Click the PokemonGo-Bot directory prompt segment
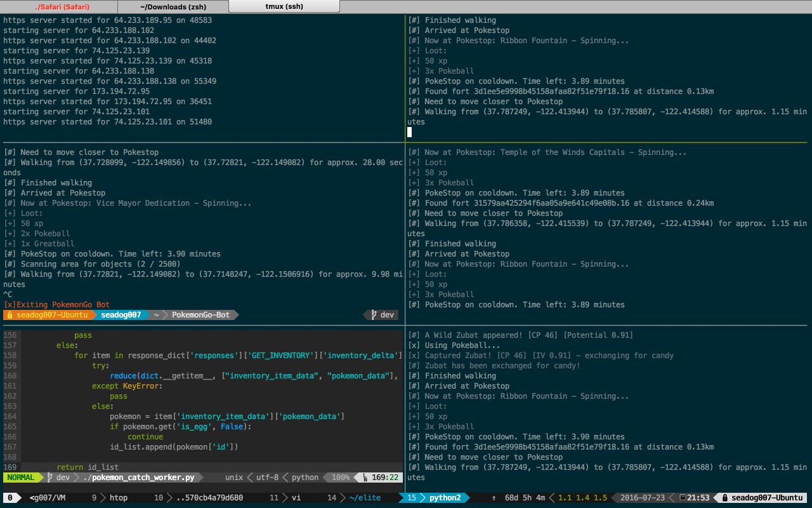Viewport: 812px width, 508px height. point(200,315)
